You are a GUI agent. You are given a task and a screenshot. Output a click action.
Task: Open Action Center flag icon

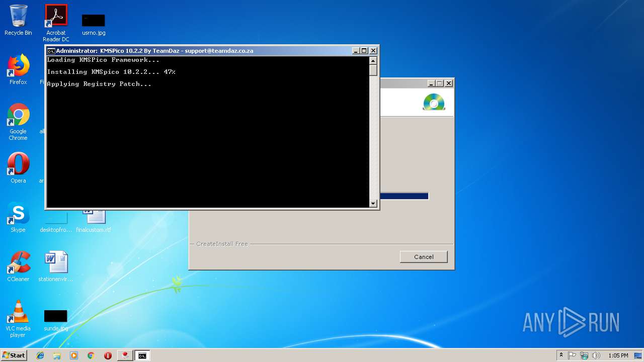point(572,355)
